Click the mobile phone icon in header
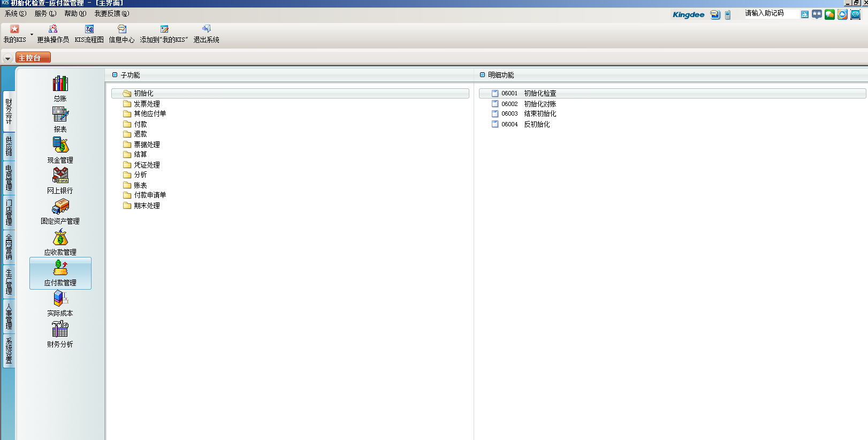 coord(727,15)
